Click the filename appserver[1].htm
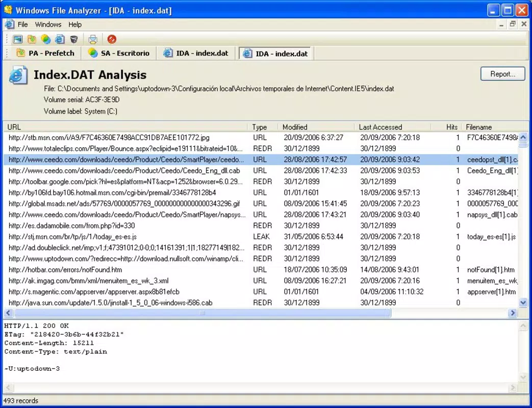 491,292
